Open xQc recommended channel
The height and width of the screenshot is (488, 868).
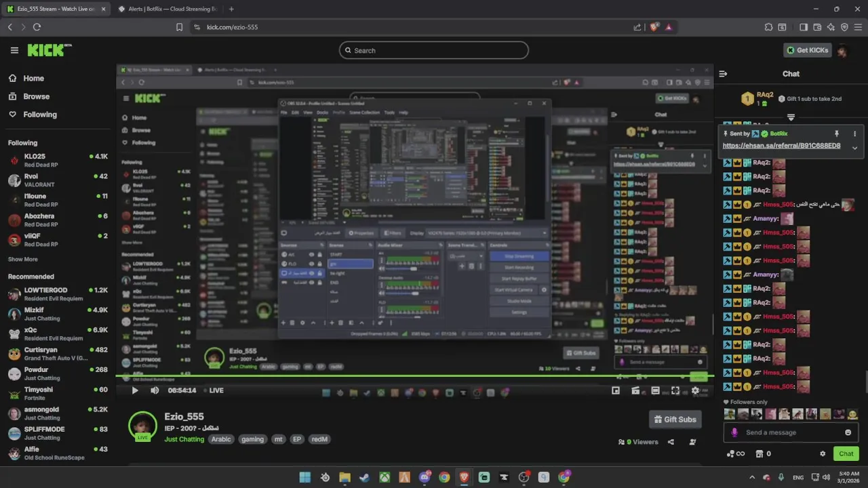click(x=57, y=333)
